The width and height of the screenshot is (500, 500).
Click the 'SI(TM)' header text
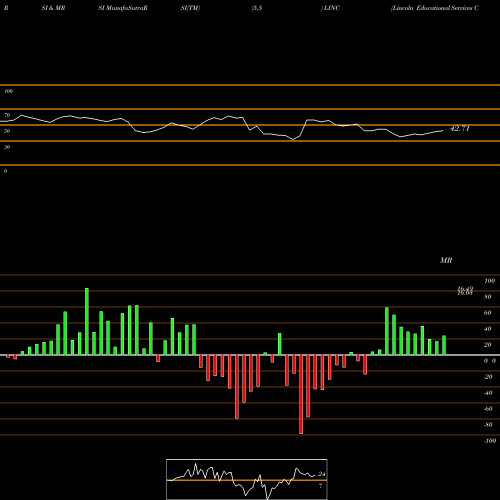(190, 8)
